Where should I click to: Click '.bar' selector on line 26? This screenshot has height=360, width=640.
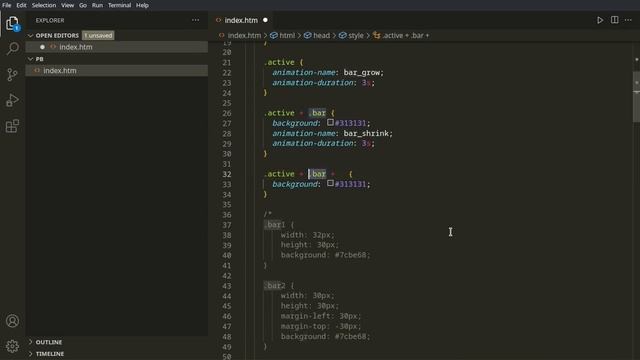click(317, 113)
